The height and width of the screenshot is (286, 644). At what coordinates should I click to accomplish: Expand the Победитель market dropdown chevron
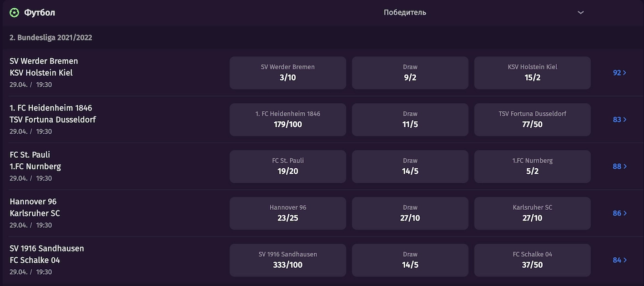pos(580,13)
